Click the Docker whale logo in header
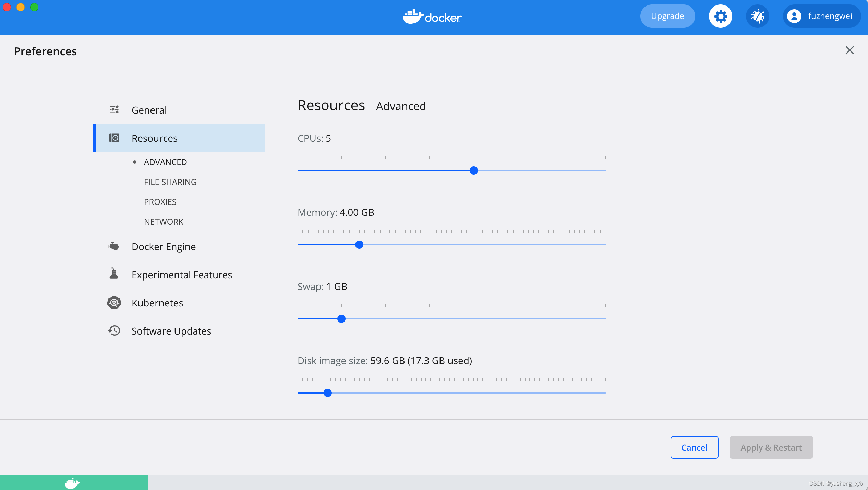Viewport: 868px width, 490px height. [432, 16]
